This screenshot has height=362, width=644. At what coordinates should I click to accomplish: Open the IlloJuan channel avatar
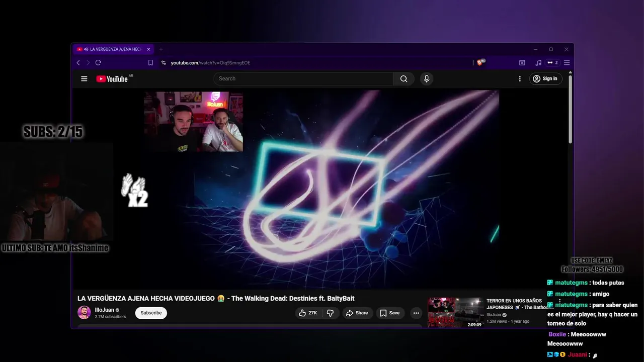(x=84, y=312)
